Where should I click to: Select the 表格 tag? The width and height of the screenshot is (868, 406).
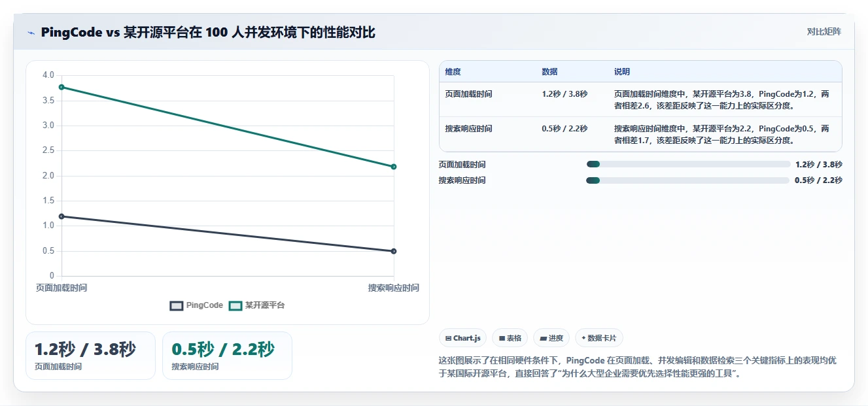coord(510,338)
